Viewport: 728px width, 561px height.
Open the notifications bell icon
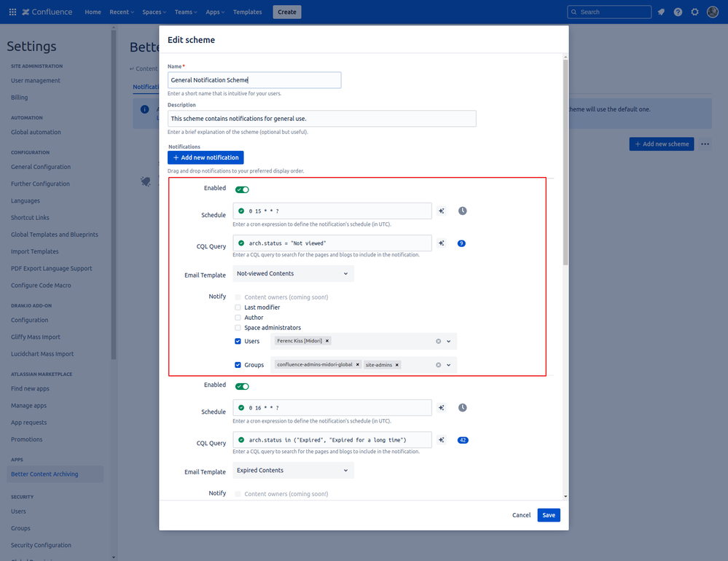pos(661,12)
